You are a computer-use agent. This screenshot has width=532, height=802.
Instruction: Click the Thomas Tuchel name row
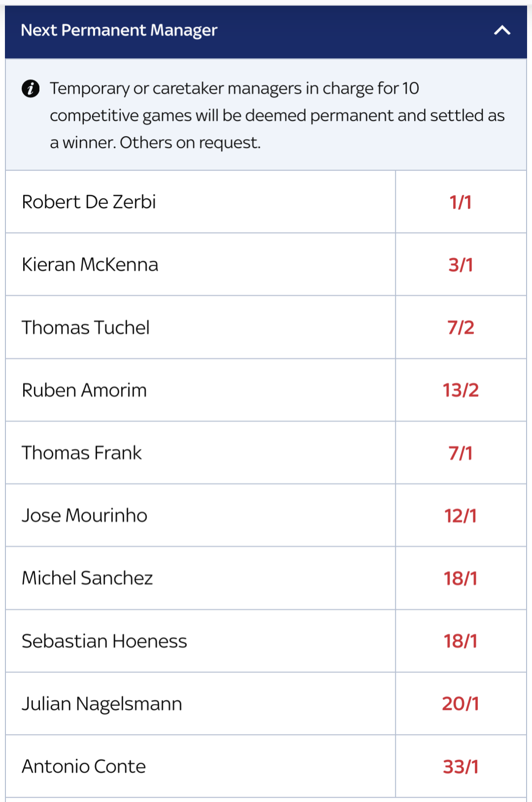[x=200, y=327]
